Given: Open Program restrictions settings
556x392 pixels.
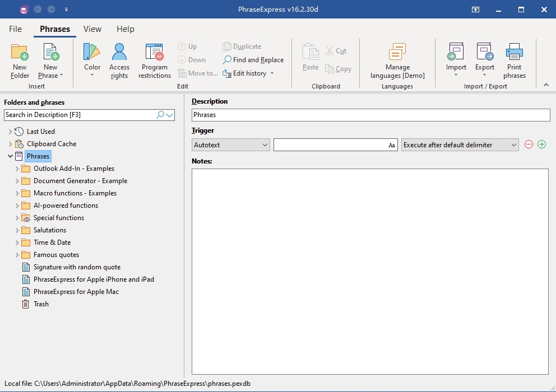Looking at the screenshot, I should pos(154,53).
